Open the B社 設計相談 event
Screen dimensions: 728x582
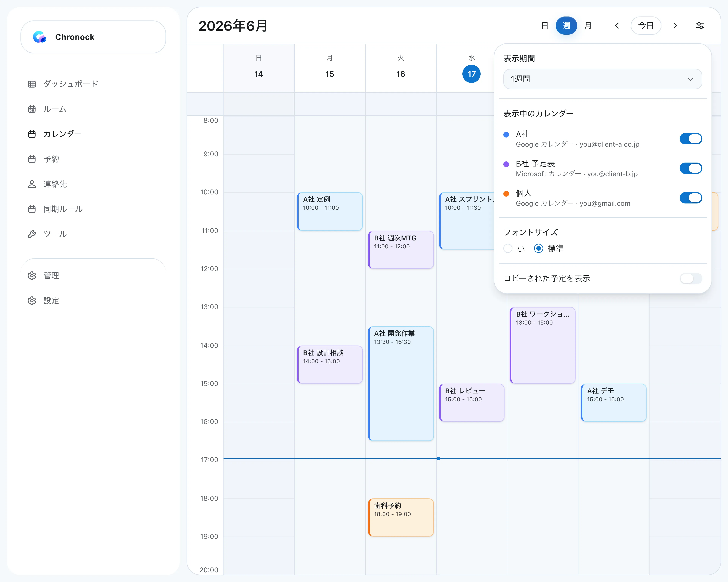(x=330, y=365)
